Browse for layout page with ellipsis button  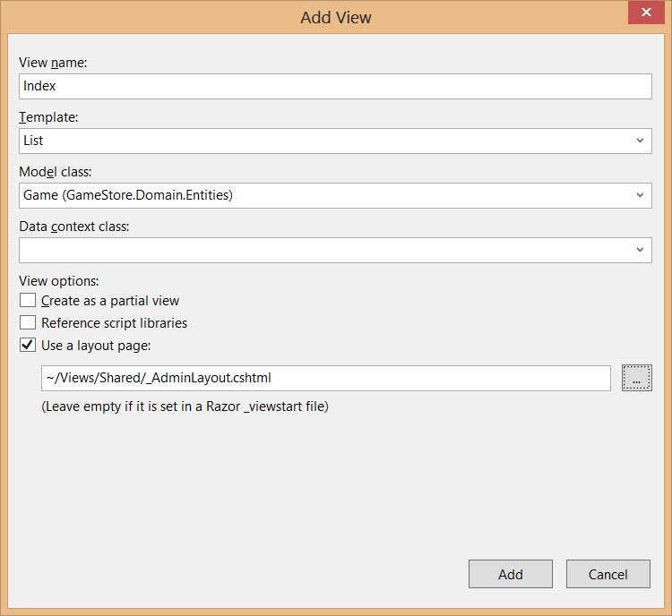637,378
